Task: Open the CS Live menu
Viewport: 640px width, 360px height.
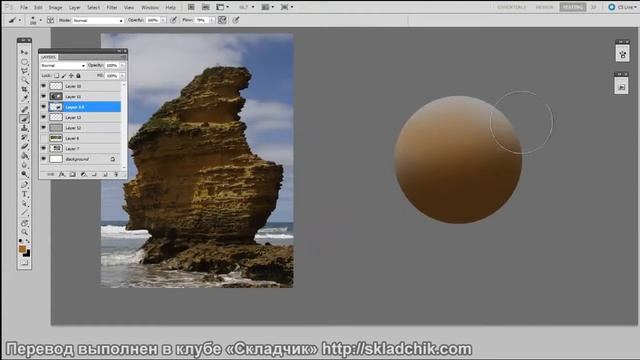Action: 622,7
